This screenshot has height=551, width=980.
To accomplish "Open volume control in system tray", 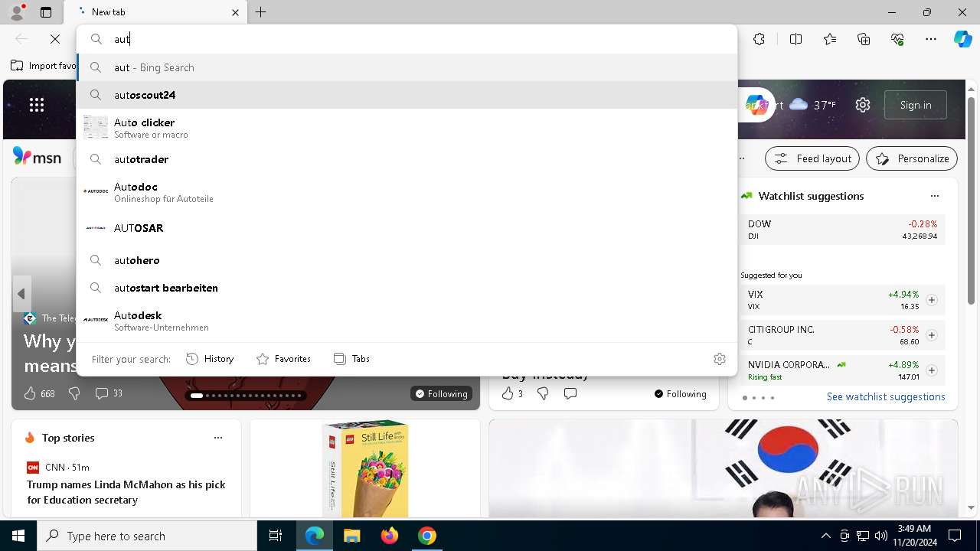I will pos(881,536).
